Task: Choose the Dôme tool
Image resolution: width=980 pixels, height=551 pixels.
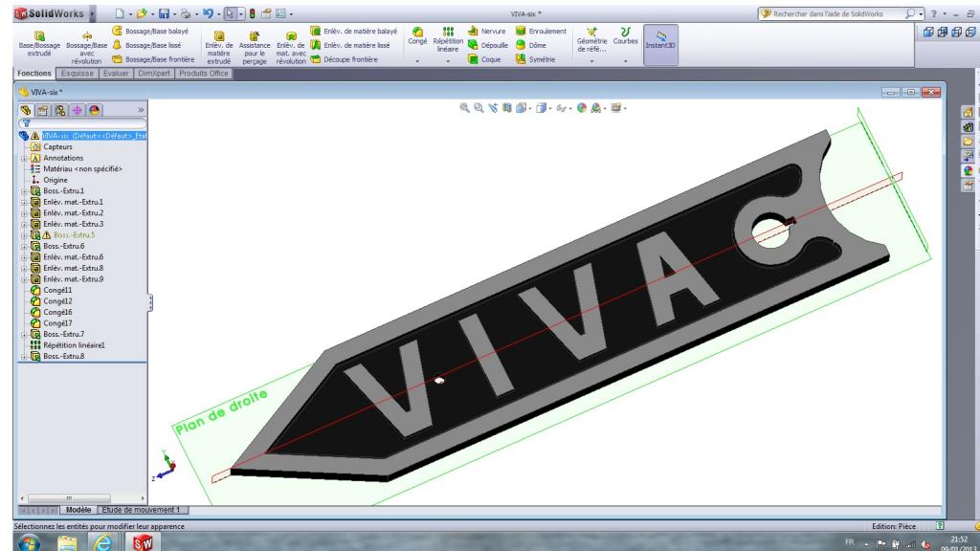Action: [530, 45]
